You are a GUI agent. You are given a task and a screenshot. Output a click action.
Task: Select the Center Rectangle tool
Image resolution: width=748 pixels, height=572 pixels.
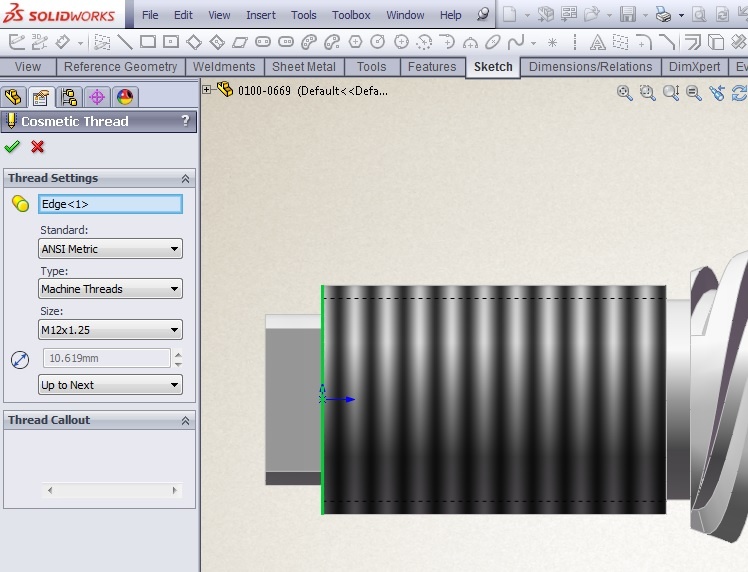pyautogui.click(x=171, y=42)
